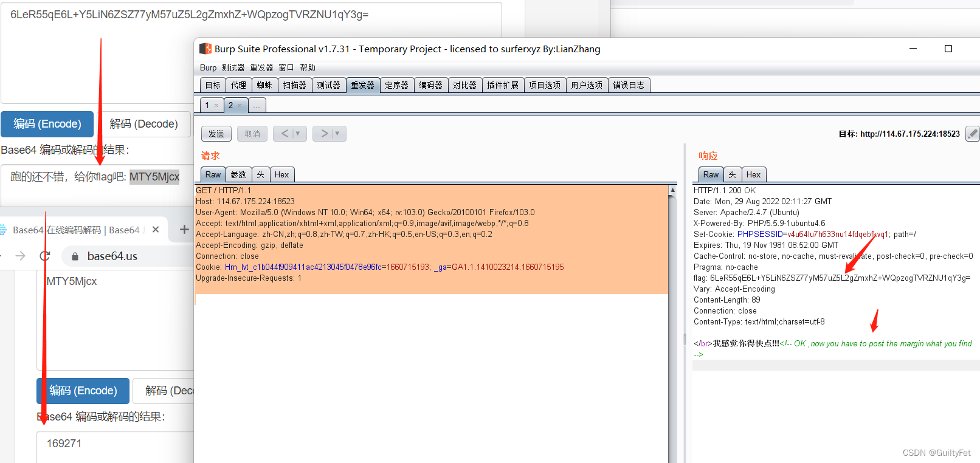Screen dimensions: 980x463
Task: Click the browser forward arrow
Action: pyautogui.click(x=20, y=256)
